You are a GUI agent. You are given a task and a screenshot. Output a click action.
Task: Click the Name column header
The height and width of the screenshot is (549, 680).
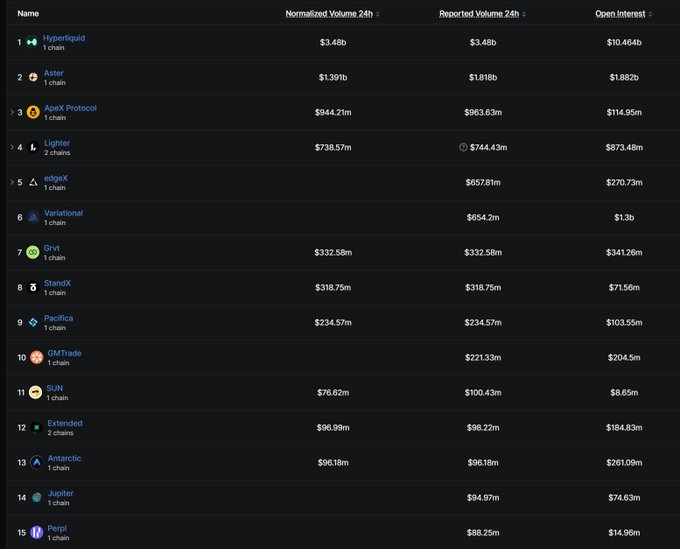[28, 14]
